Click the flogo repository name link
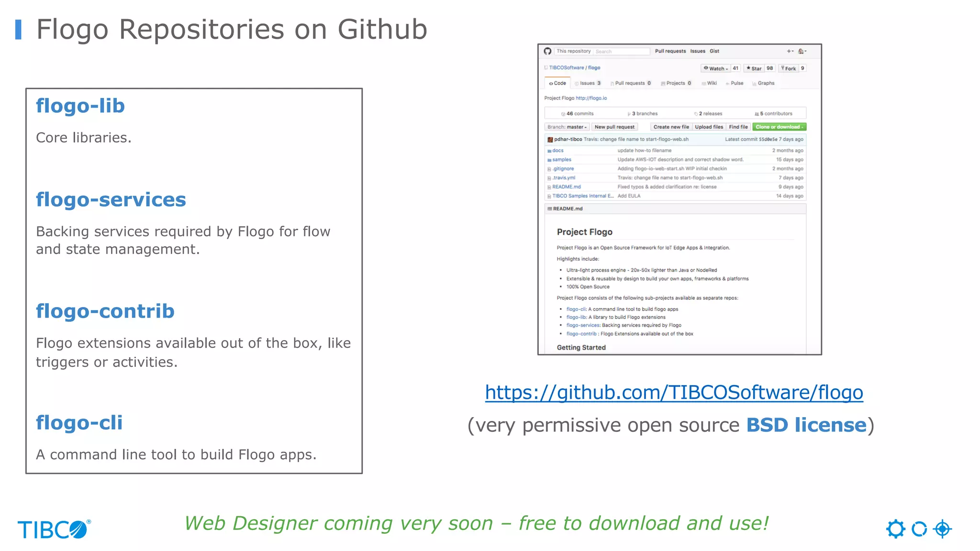Viewport: 980px width, 551px height. (594, 68)
